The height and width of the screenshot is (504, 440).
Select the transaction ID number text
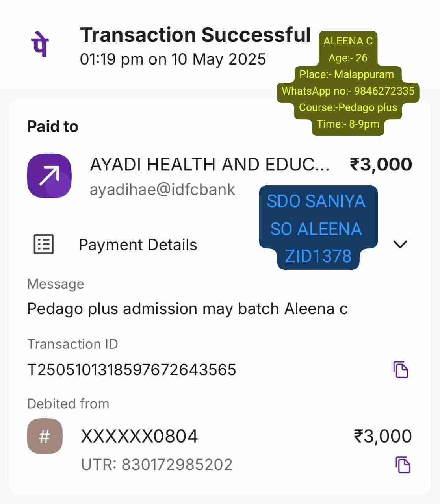click(132, 370)
